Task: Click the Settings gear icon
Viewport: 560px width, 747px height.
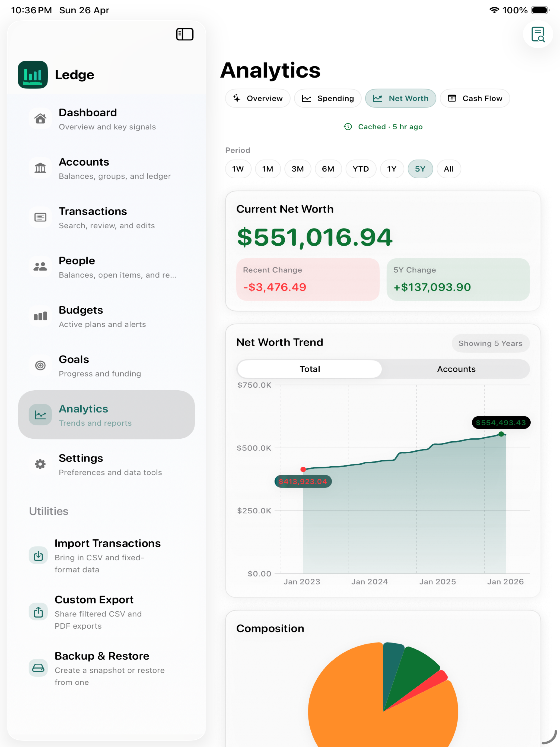Action: point(40,464)
